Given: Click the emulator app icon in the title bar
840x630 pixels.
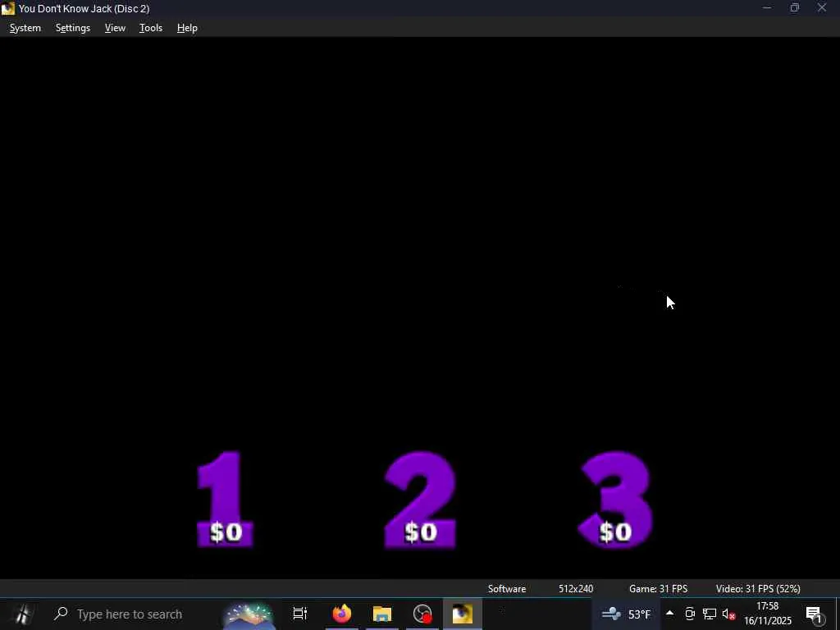Looking at the screenshot, I should pos(8,8).
